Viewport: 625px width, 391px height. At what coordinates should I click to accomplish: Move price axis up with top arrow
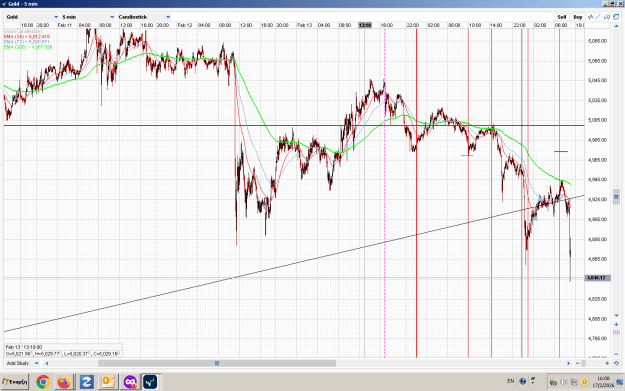point(616,26)
